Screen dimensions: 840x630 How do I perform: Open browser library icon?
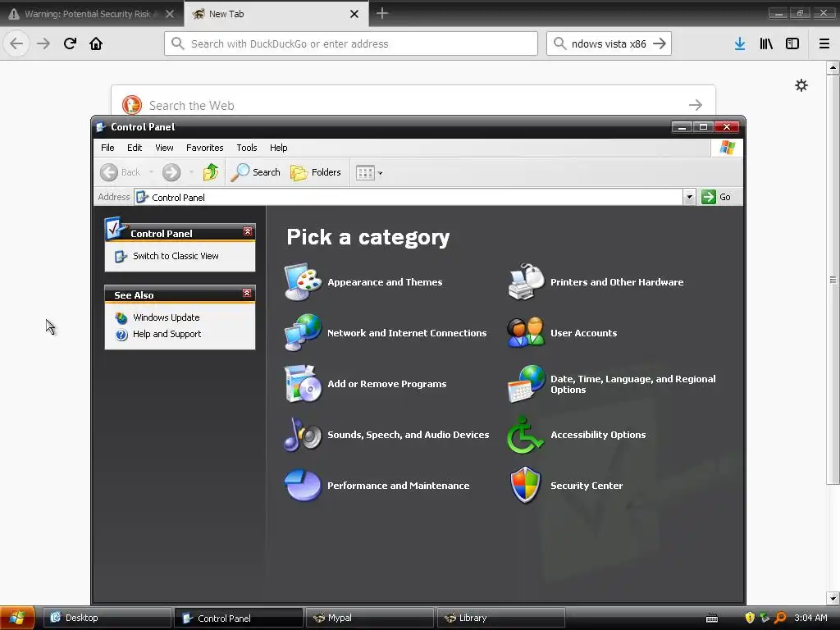(766, 43)
